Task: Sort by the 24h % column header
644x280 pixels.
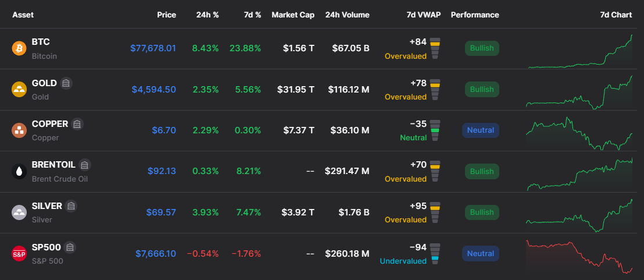Action: pos(207,15)
